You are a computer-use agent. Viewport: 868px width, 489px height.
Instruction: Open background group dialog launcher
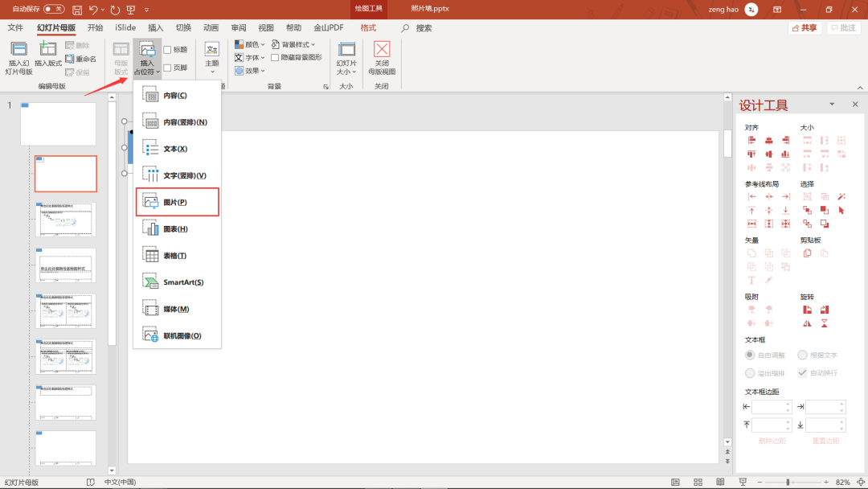(x=325, y=87)
